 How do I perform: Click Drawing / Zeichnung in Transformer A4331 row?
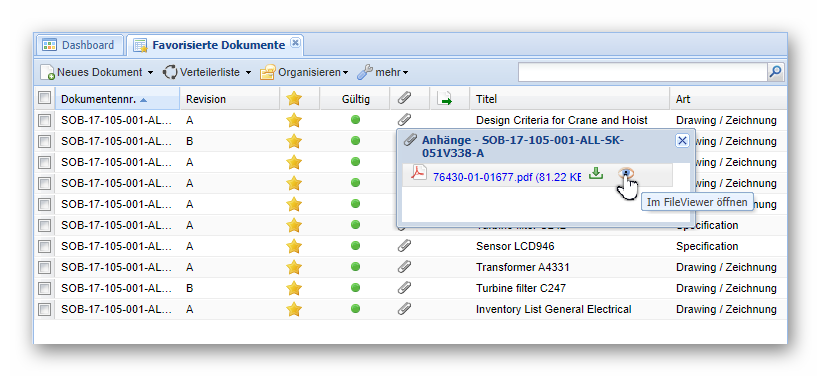click(x=726, y=267)
